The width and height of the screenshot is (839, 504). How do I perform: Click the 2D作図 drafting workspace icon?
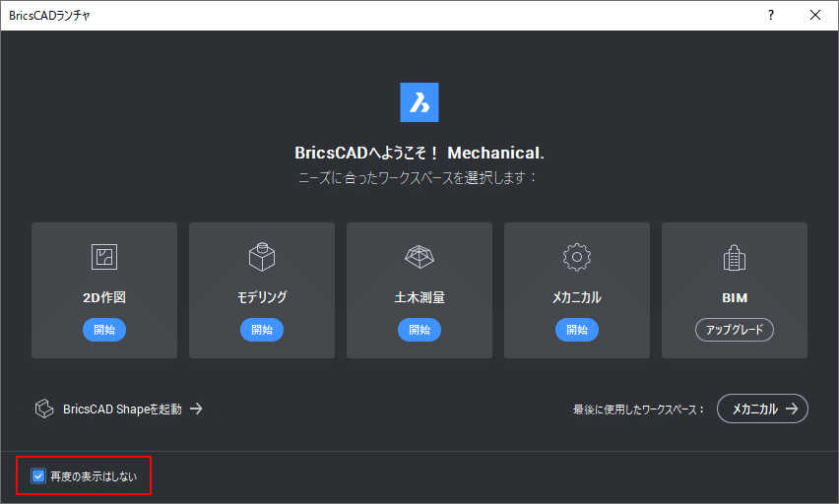pyautogui.click(x=104, y=257)
